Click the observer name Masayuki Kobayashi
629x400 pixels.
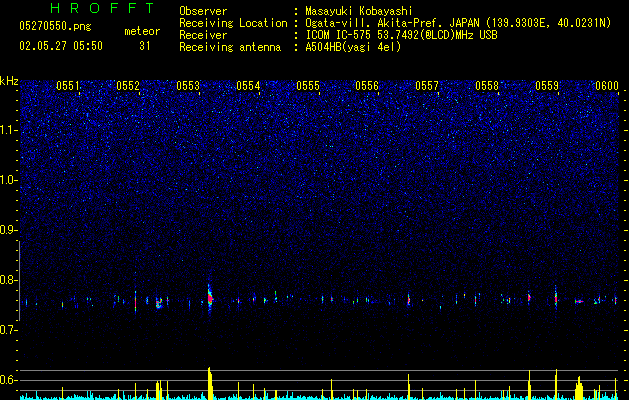click(x=359, y=11)
